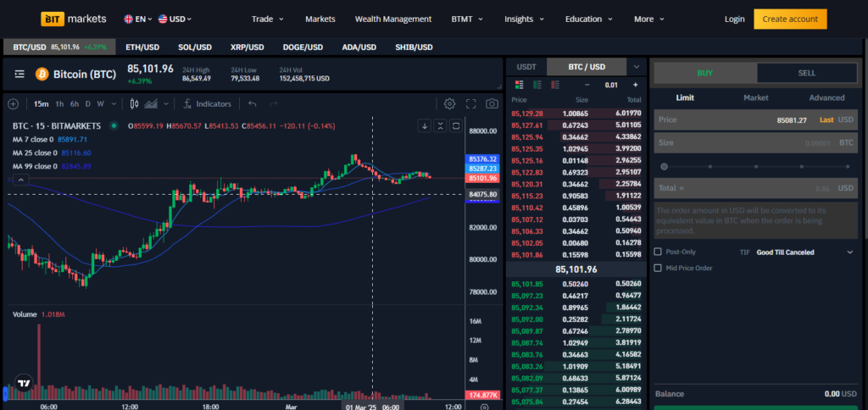Image resolution: width=868 pixels, height=410 pixels.
Task: Click the Size input field
Action: 755,142
